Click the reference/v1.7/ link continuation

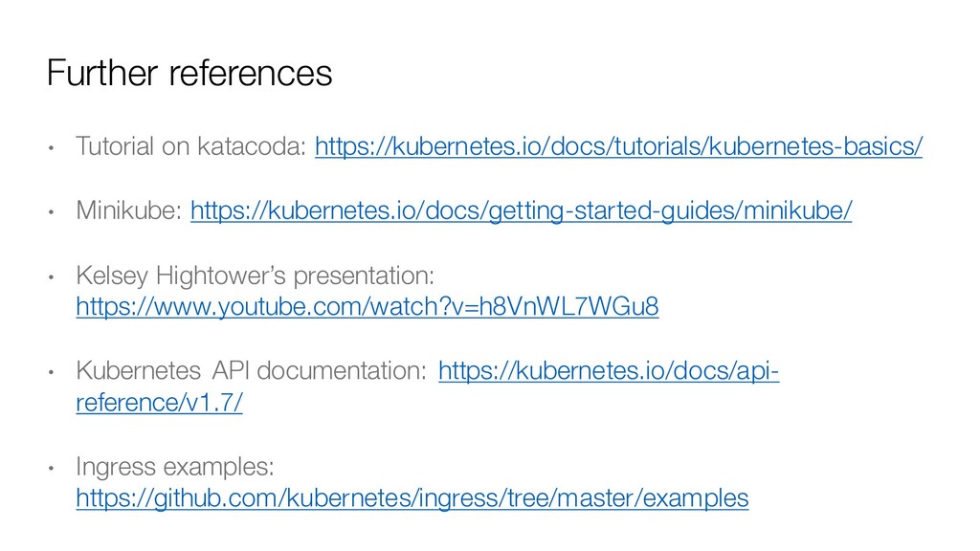coord(160,403)
